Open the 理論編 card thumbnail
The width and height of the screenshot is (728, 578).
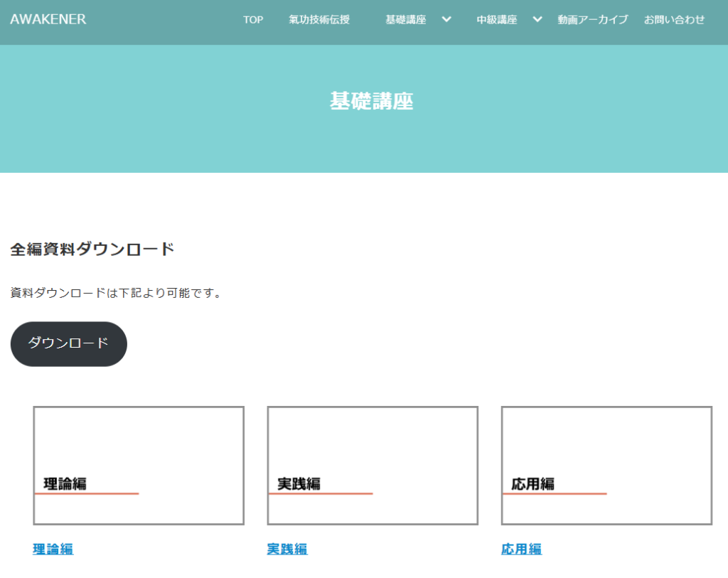coord(139,466)
